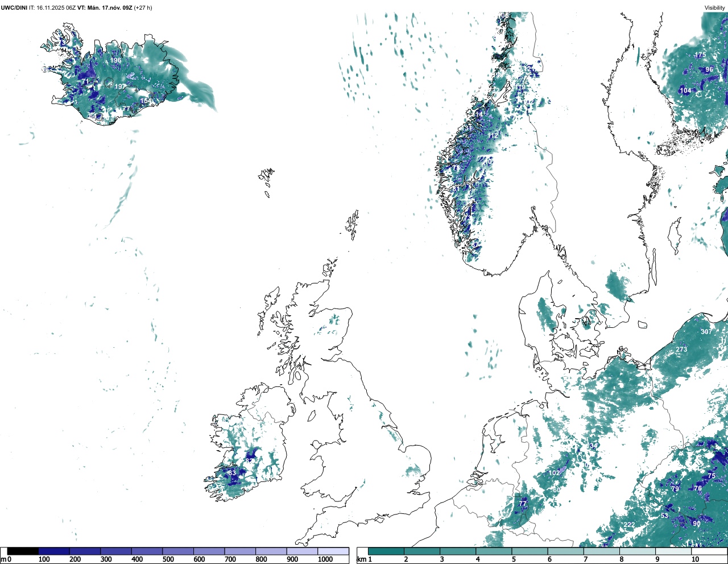Click the '154' value in eastern Iceland
Image resolution: width=728 pixels, height=564 pixels.
click(x=146, y=101)
